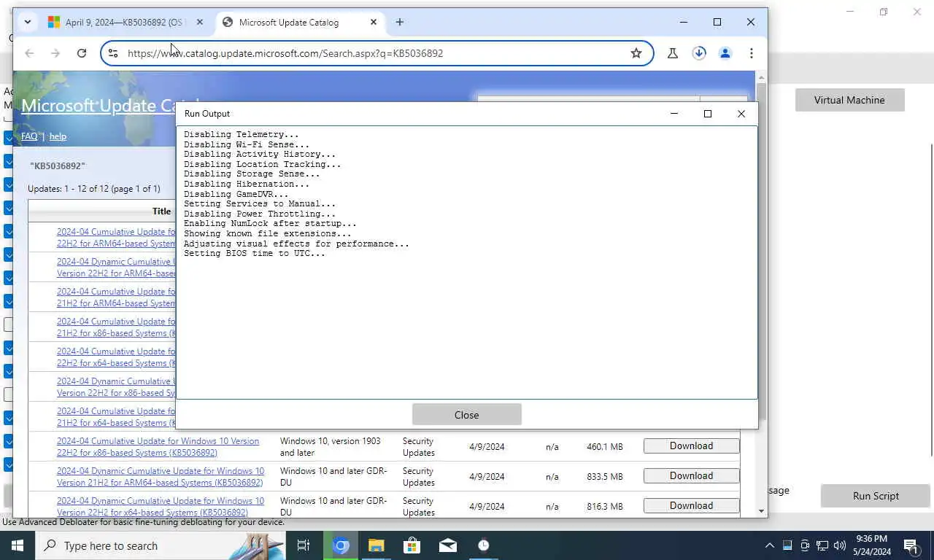Bookmark this page with the star

[x=636, y=53]
